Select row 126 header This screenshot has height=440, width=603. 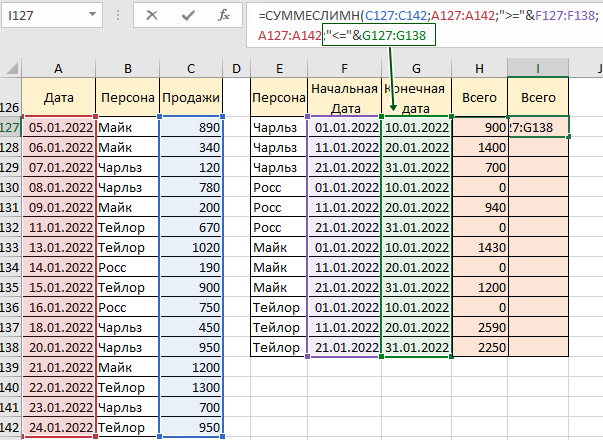click(10, 97)
